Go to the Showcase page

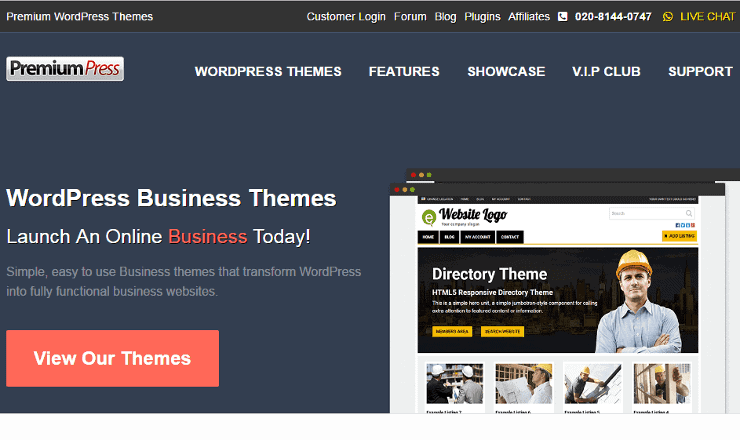(x=506, y=71)
